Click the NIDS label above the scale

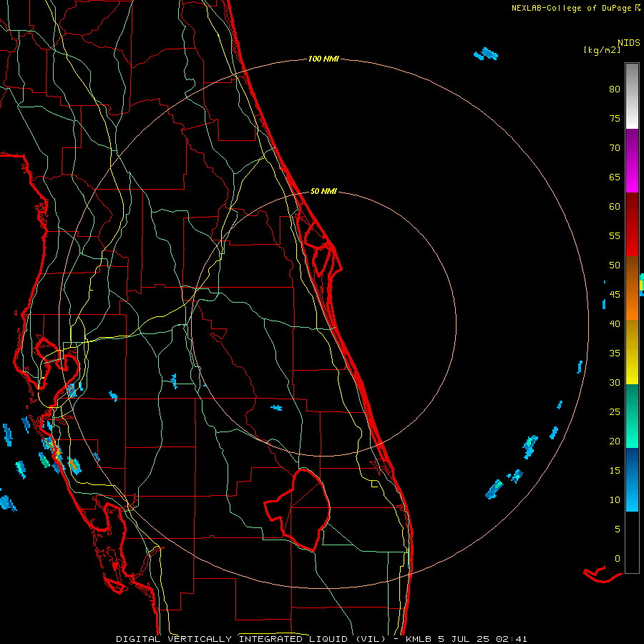(x=628, y=43)
